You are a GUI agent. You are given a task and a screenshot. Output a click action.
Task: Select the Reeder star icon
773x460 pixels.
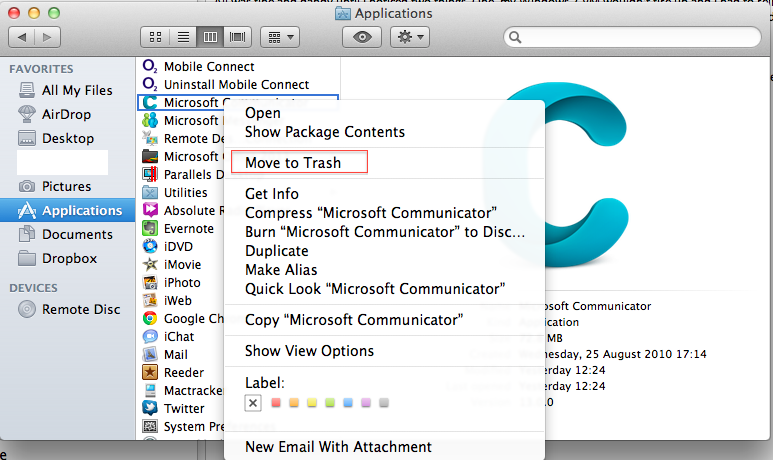(150, 372)
